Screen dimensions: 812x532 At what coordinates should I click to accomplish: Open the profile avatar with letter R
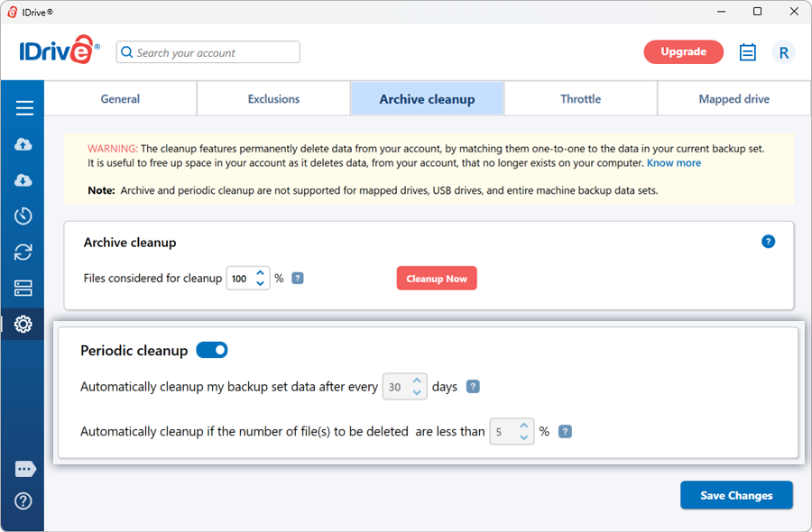point(783,52)
